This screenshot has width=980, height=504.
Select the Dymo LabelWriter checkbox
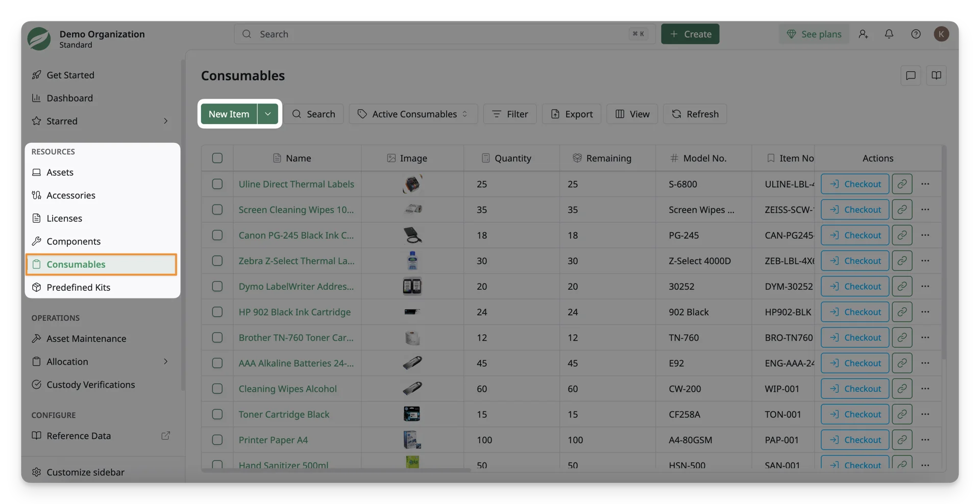[x=217, y=286]
